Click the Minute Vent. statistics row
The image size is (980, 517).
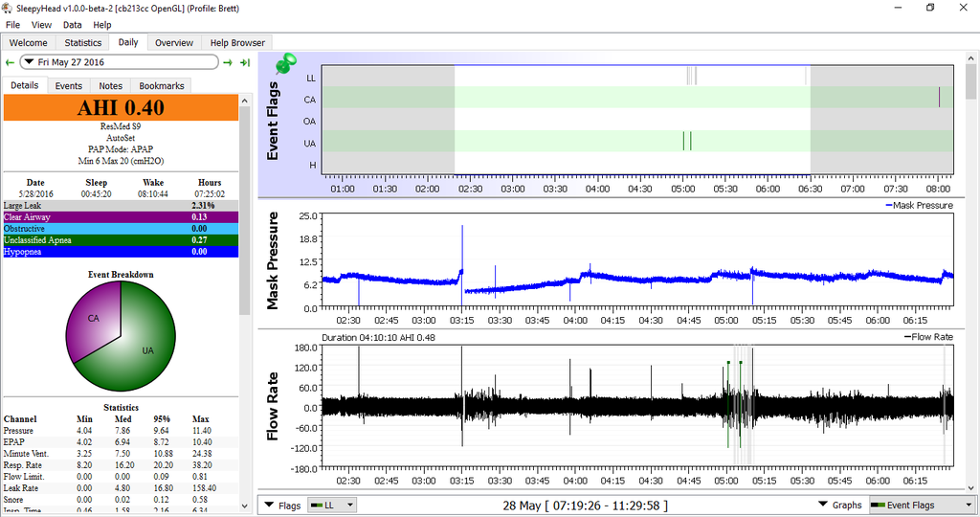[121, 454]
